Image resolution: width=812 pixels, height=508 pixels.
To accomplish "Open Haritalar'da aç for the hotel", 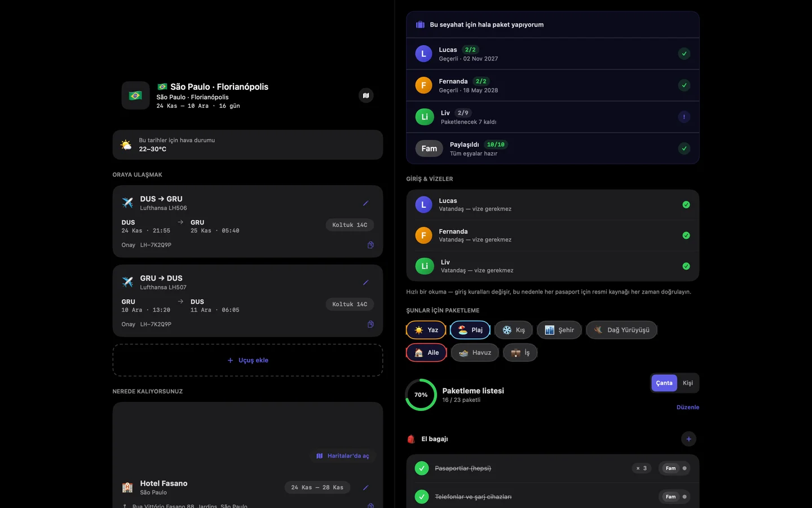I will [343, 456].
